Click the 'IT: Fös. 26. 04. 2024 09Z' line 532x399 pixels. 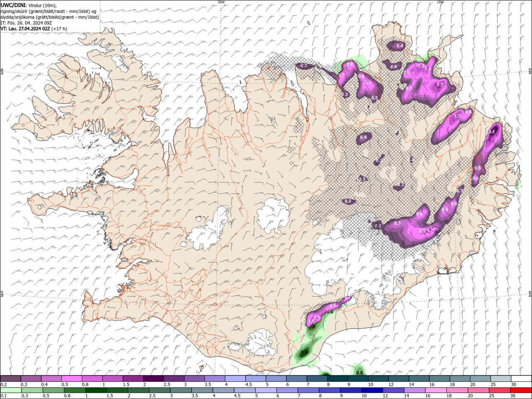pyautogui.click(x=26, y=23)
